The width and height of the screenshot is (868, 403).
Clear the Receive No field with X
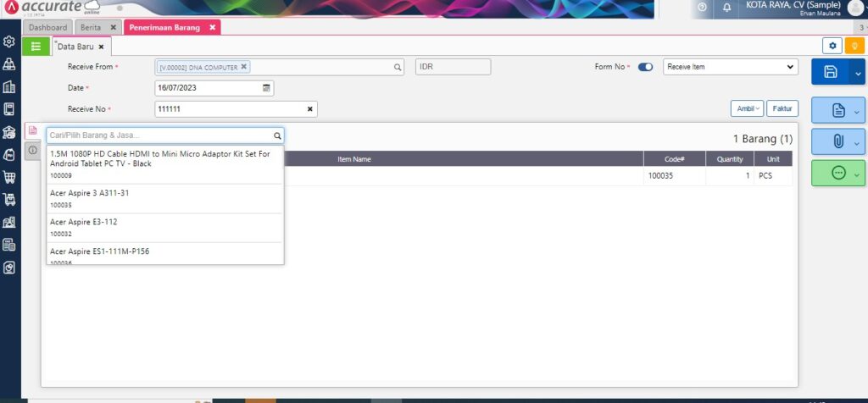tap(309, 109)
